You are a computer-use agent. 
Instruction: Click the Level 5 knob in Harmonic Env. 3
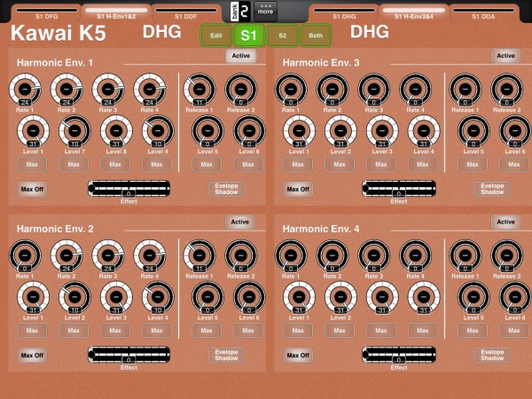(473, 131)
